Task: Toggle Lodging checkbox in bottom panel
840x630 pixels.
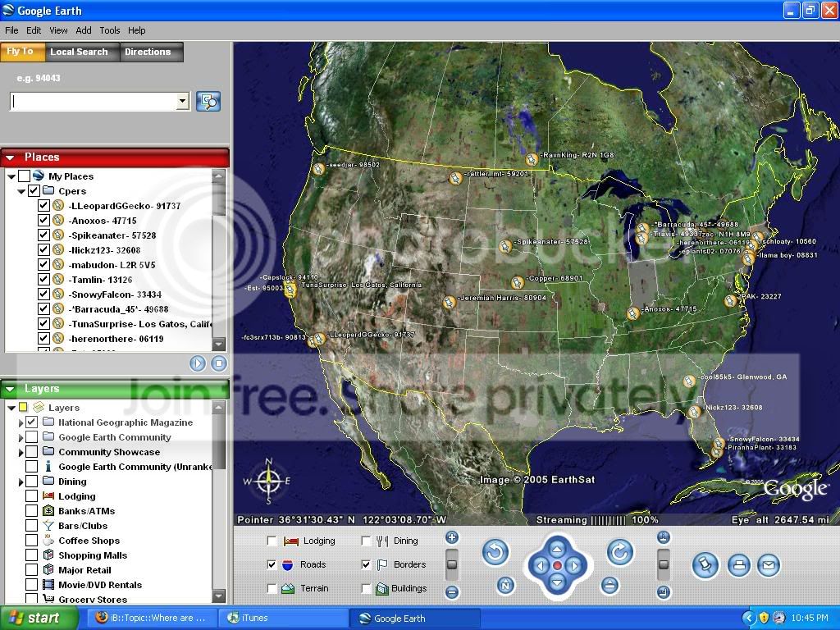Action: (x=272, y=541)
